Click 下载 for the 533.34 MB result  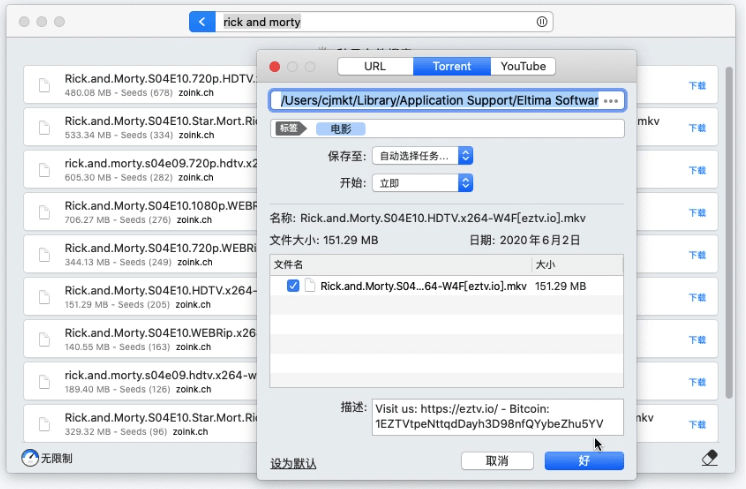[697, 128]
